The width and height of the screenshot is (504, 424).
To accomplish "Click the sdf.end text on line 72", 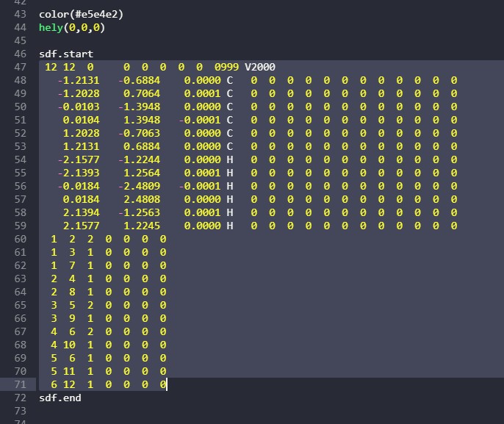I will click(x=60, y=398).
